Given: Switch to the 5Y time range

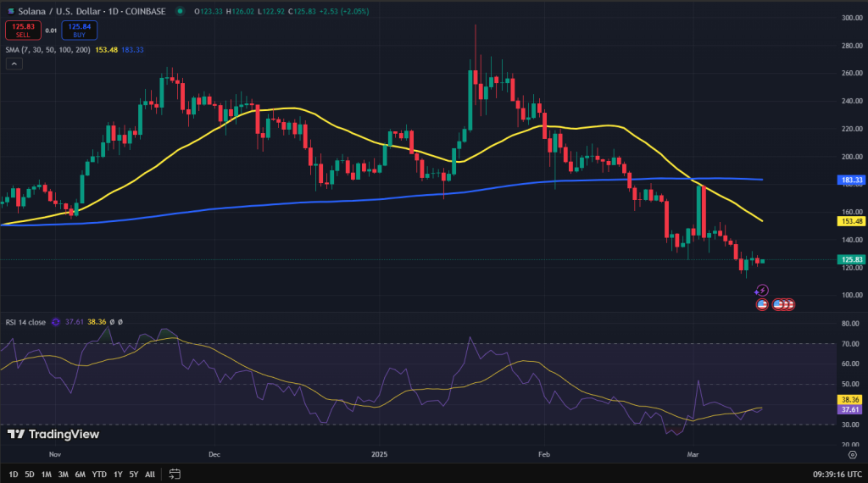Looking at the screenshot, I should click(x=133, y=475).
